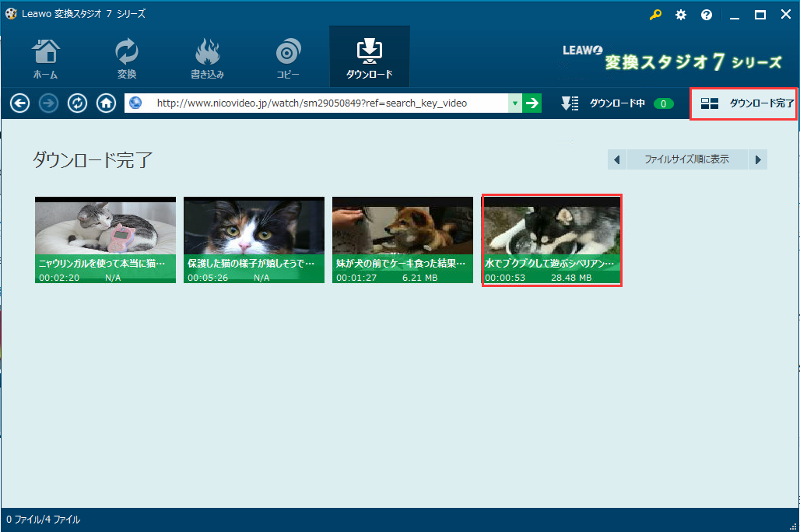Select the Siberian husky video thumbnail
The image size is (800, 532).
(552, 240)
